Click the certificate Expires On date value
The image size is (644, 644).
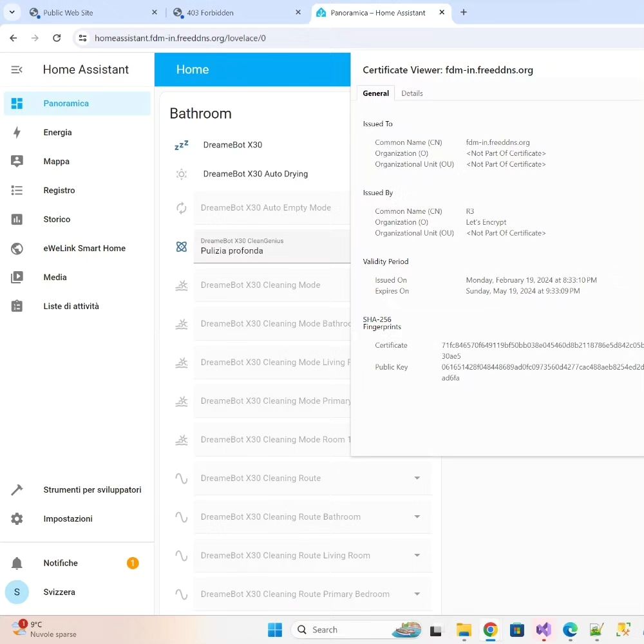click(523, 291)
